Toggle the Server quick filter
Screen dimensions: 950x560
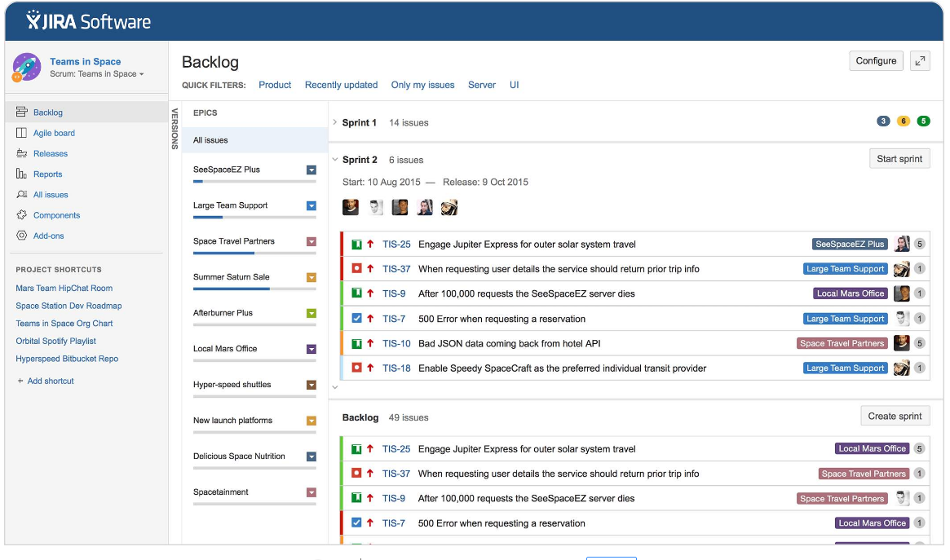[482, 85]
